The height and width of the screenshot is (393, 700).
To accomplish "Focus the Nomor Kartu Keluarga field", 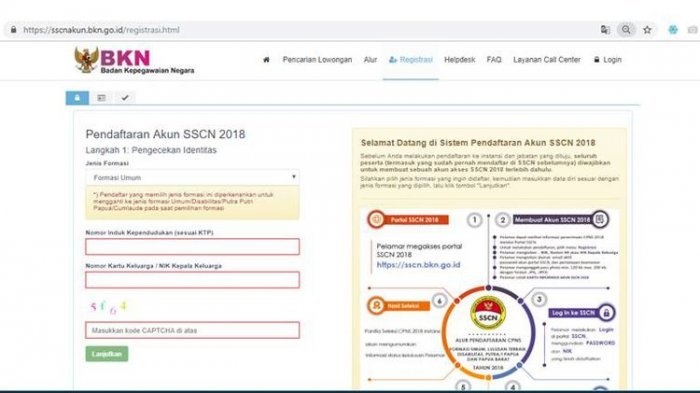I will coord(192,280).
